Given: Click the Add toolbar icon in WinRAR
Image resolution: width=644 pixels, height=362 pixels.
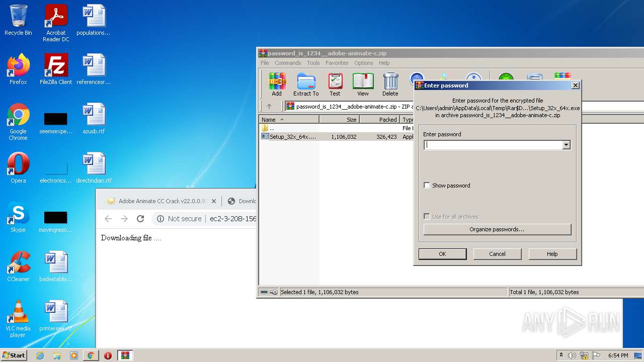Looking at the screenshot, I should [x=277, y=84].
